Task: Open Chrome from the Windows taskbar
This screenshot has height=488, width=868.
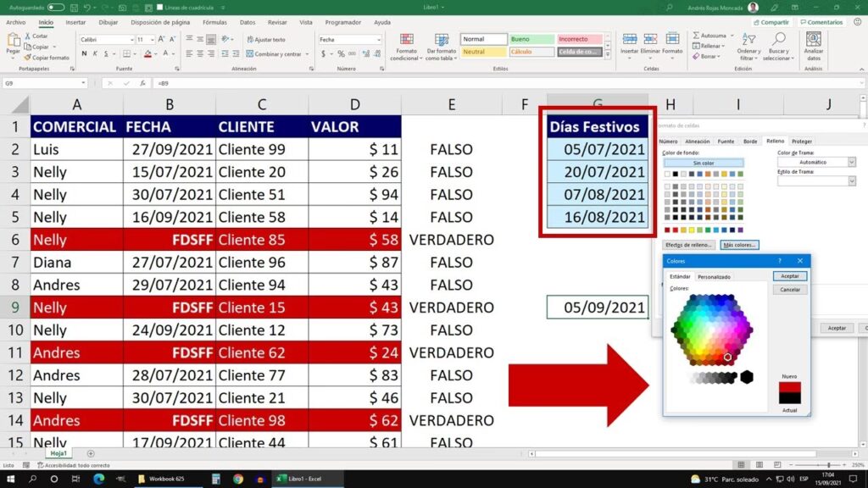Action: 238,479
